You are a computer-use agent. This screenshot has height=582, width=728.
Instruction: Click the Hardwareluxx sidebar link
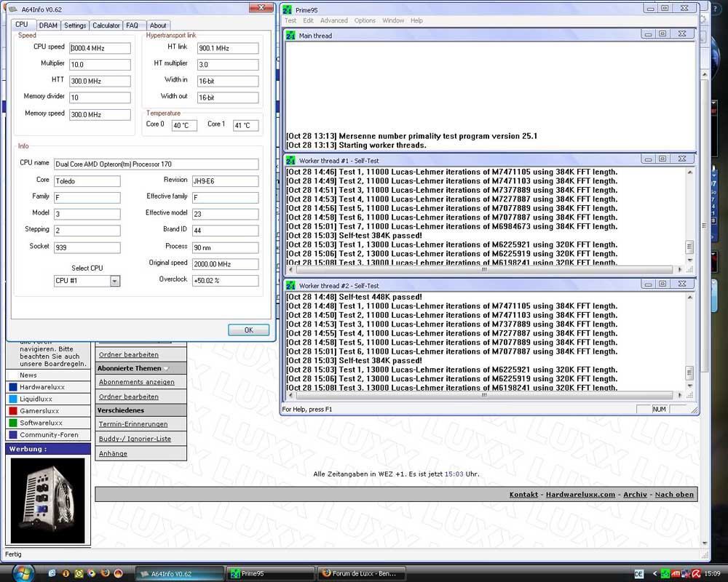[42, 387]
